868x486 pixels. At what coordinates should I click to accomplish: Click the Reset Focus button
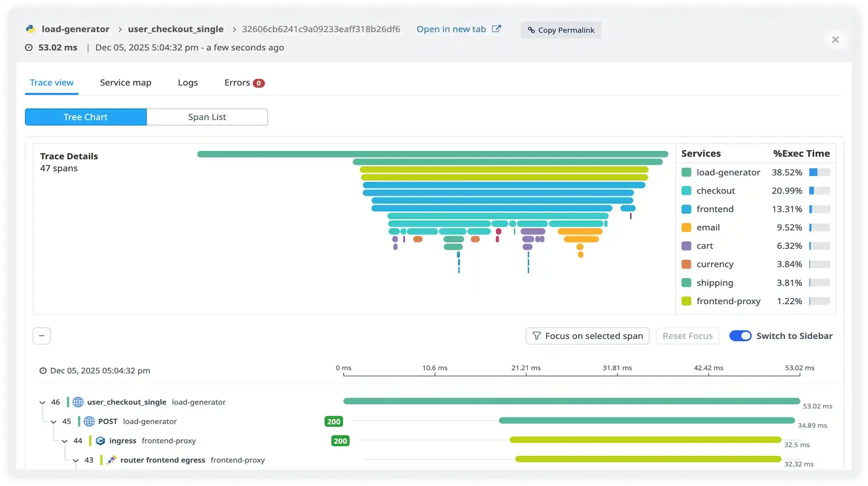click(x=687, y=336)
